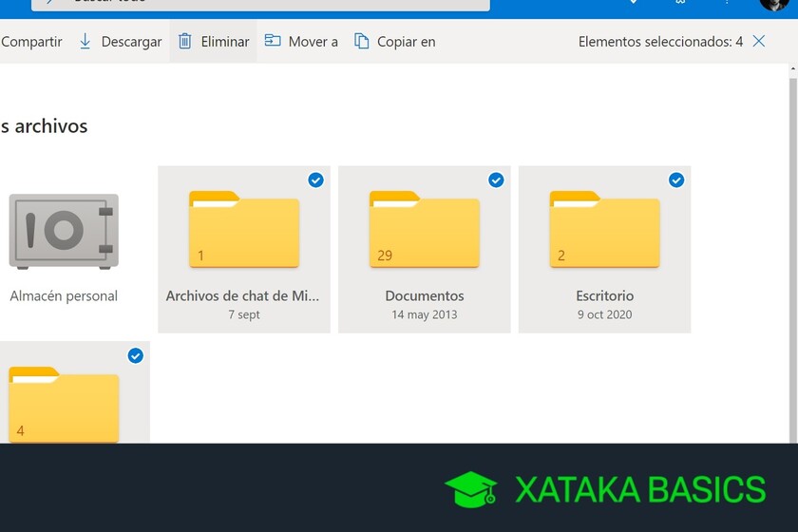Click the '7 sept' date text

(x=244, y=314)
